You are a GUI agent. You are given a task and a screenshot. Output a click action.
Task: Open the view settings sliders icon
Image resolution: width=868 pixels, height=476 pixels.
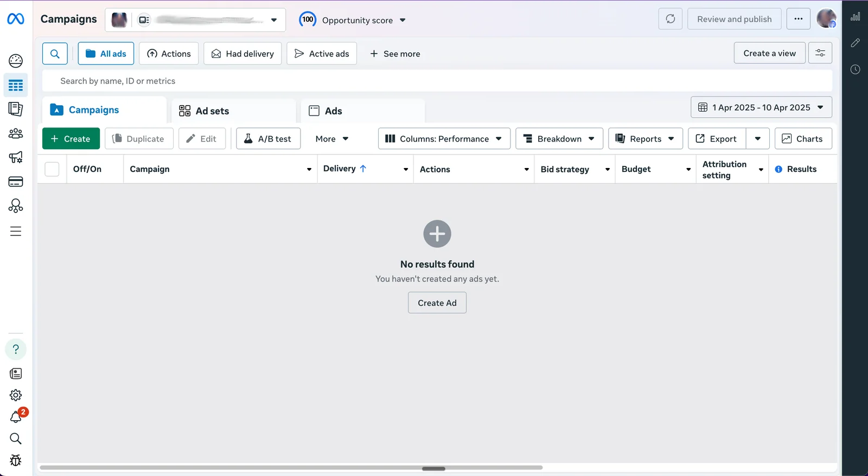click(820, 53)
